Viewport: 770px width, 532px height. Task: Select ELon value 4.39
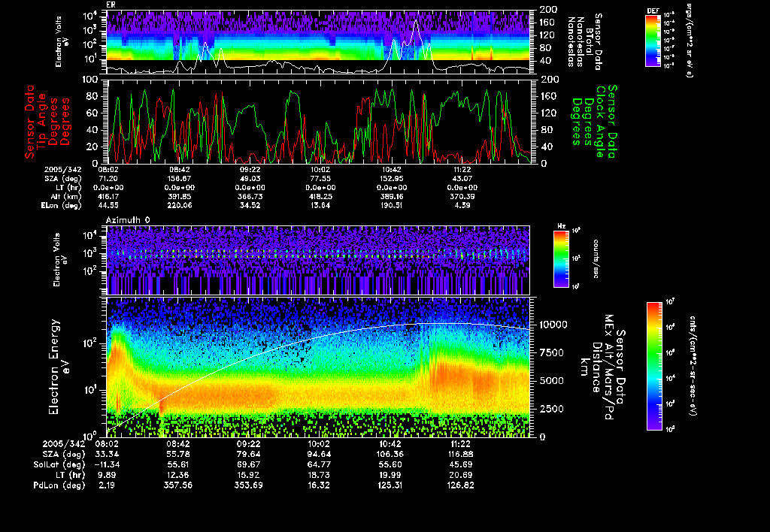click(x=462, y=205)
